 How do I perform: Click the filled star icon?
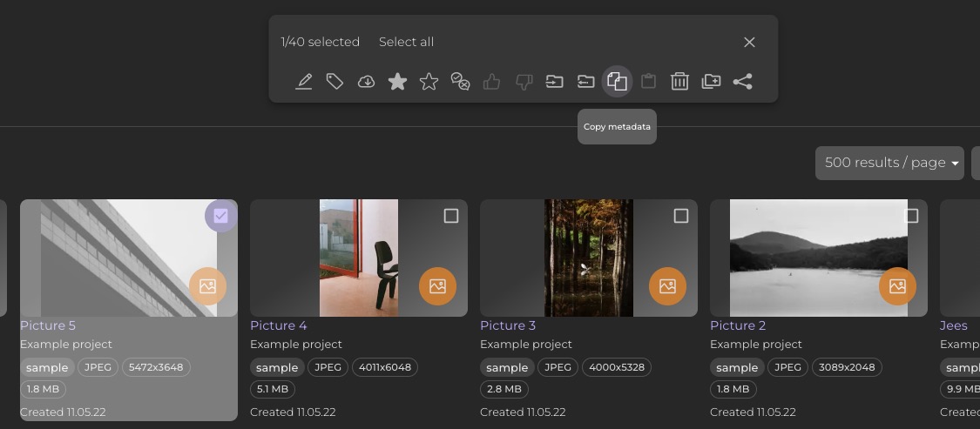tap(397, 82)
